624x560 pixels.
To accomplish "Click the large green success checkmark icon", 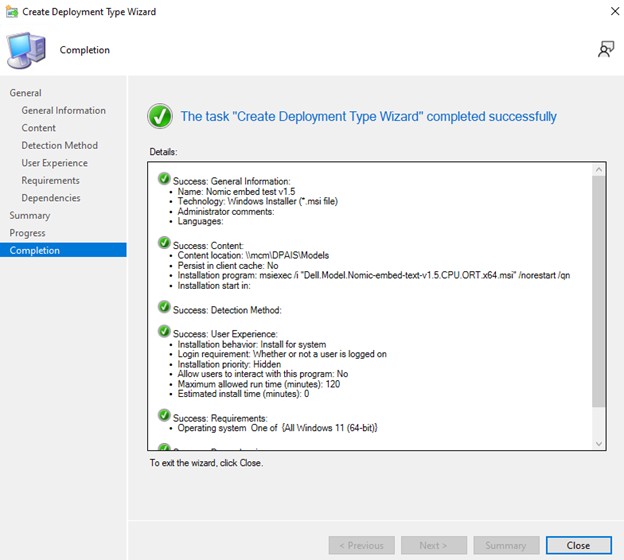I will pyautogui.click(x=160, y=116).
